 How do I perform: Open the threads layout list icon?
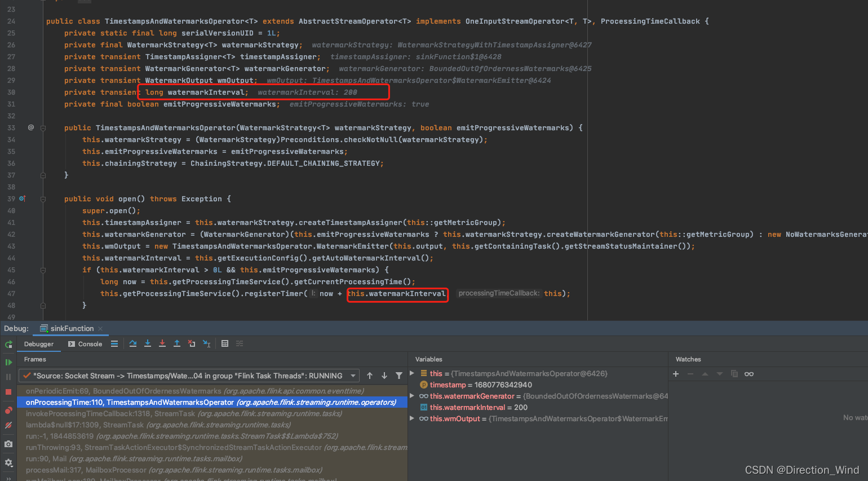click(x=114, y=343)
